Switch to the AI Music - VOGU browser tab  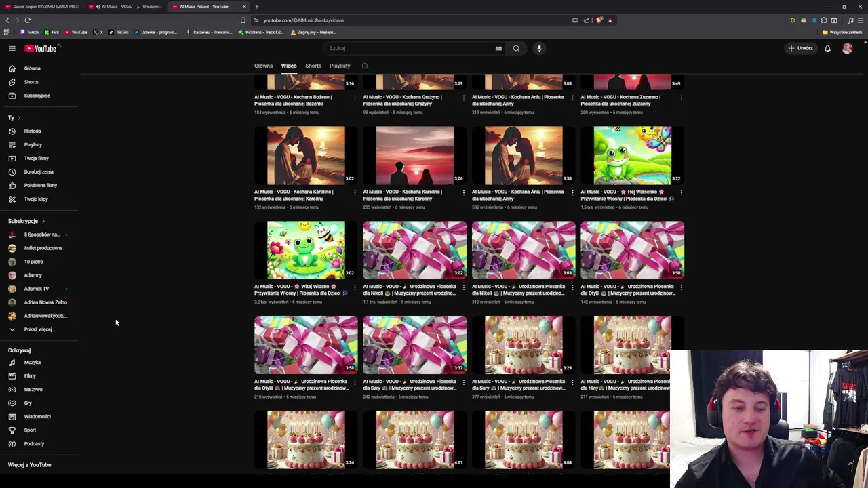(125, 7)
